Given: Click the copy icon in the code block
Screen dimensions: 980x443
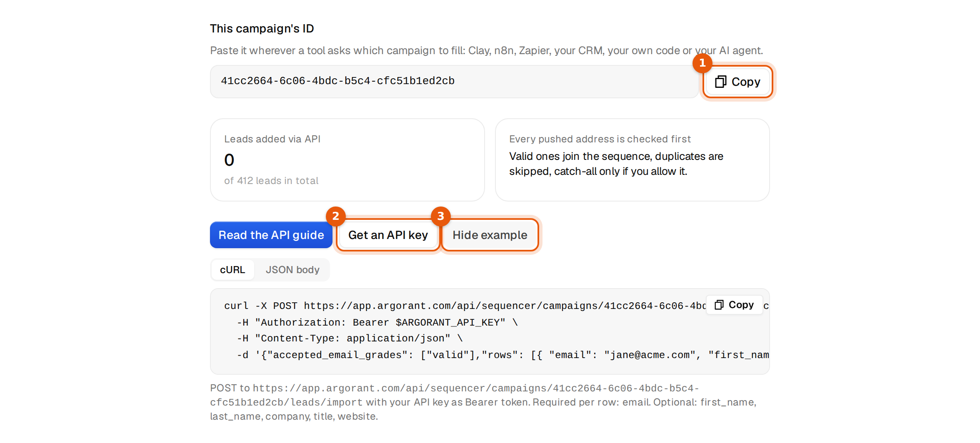Looking at the screenshot, I should pos(719,305).
